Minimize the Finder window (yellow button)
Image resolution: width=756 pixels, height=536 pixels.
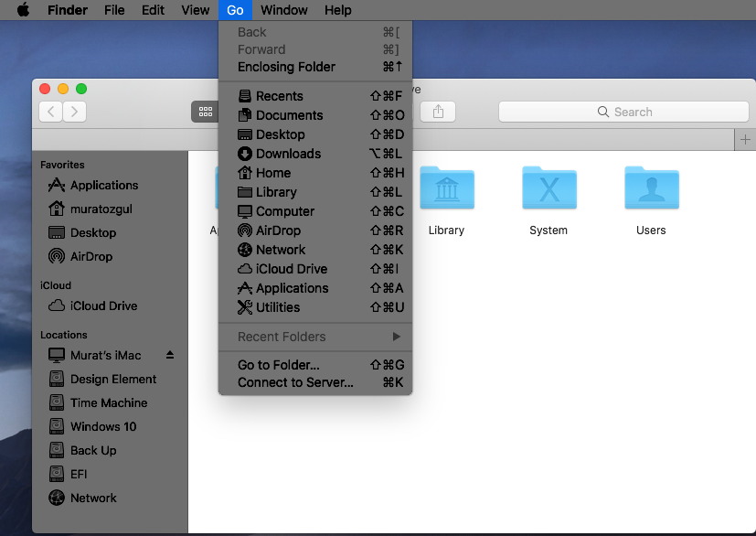click(63, 89)
